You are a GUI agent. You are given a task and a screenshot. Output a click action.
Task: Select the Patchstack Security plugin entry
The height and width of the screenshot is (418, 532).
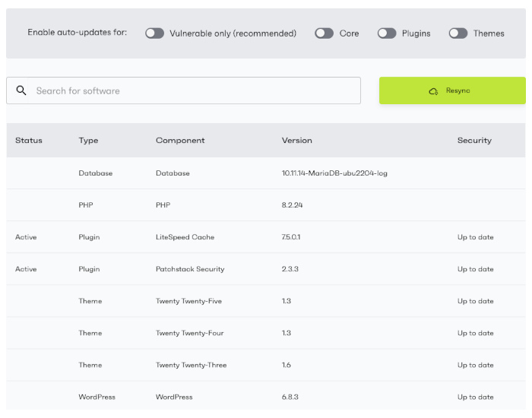tap(190, 269)
